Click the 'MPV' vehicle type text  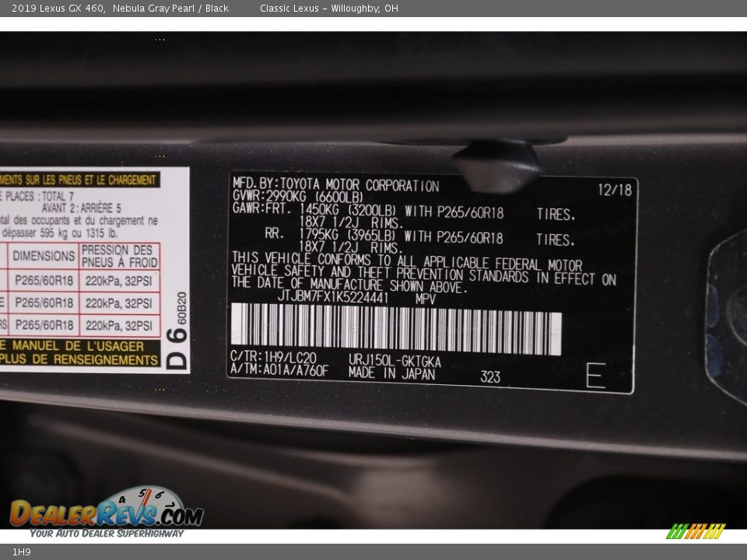(425, 299)
